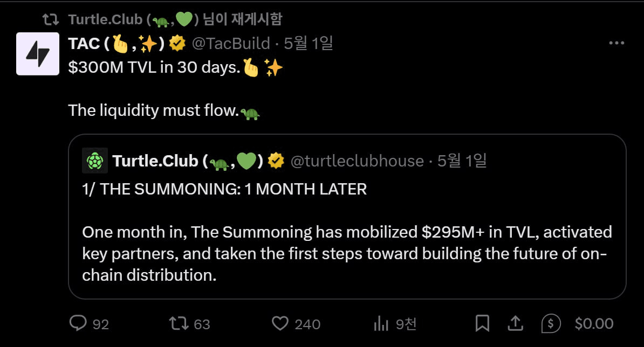Open view analytics bar chart icon
This screenshot has width=644, height=347.
(x=381, y=324)
